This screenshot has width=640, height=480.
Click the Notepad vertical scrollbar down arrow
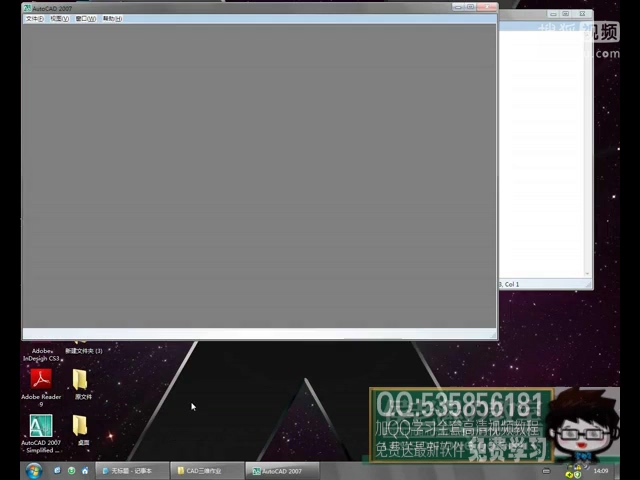pos(587,274)
